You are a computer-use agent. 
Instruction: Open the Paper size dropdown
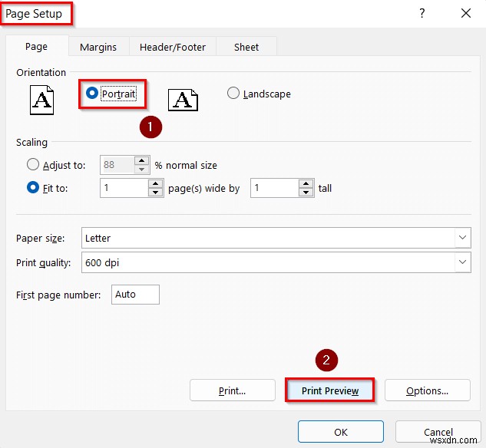click(x=462, y=238)
